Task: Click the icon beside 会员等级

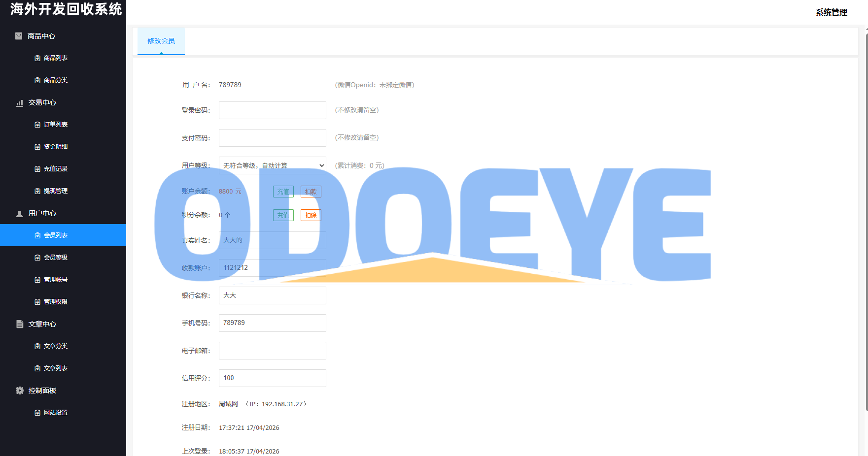Action: 37,258
